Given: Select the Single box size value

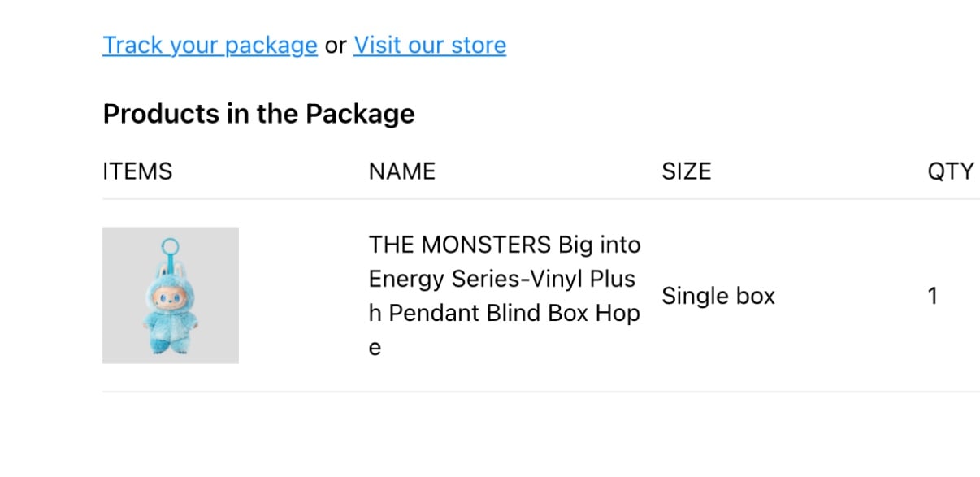Looking at the screenshot, I should (x=718, y=296).
